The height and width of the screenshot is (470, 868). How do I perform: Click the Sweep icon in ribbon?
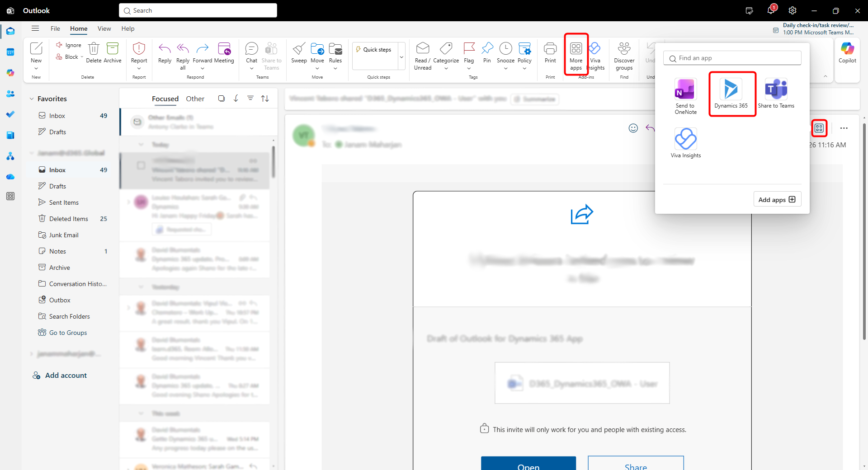coord(299,53)
